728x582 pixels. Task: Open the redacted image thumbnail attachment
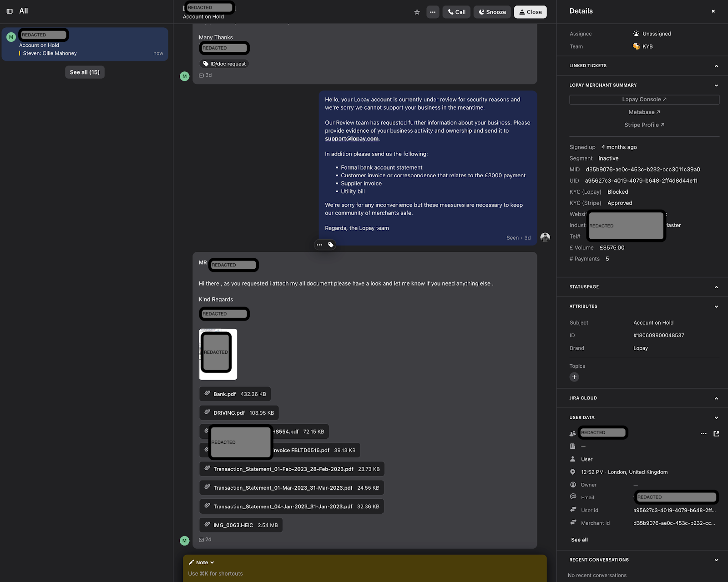(x=218, y=354)
